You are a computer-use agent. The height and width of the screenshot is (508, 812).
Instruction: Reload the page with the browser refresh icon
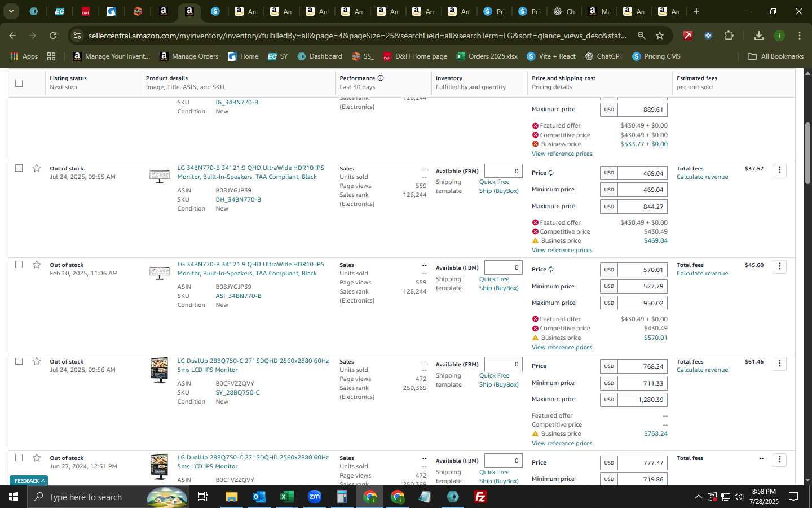tap(53, 36)
